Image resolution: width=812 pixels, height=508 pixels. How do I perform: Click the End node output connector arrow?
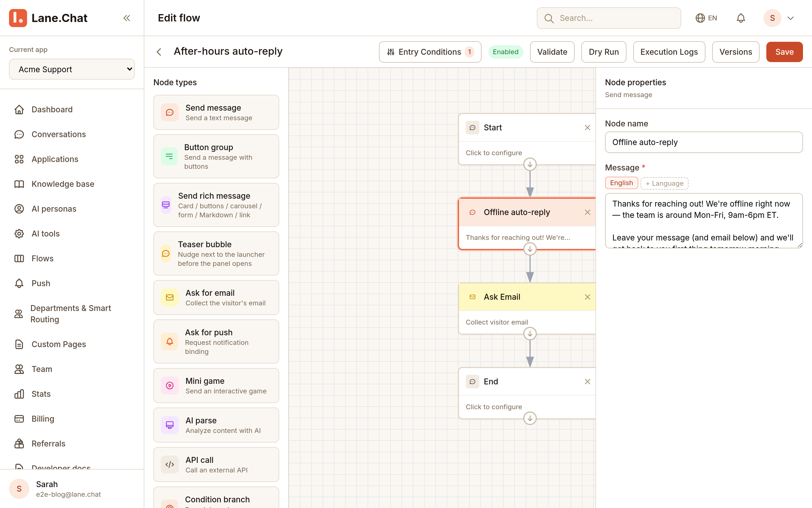point(530,418)
